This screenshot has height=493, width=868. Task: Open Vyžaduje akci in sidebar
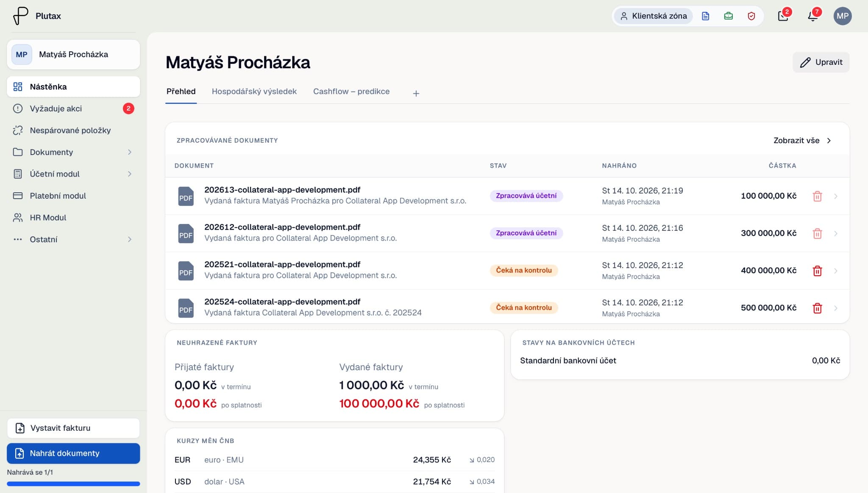click(73, 108)
